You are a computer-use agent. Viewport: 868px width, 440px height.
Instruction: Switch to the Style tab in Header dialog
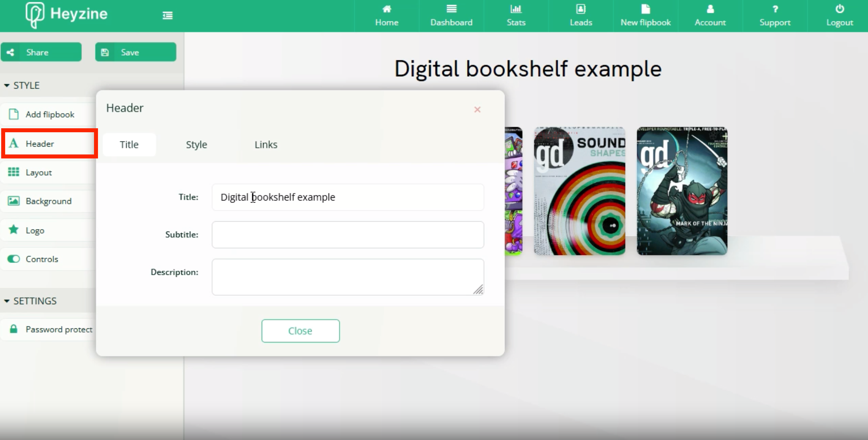196,145
